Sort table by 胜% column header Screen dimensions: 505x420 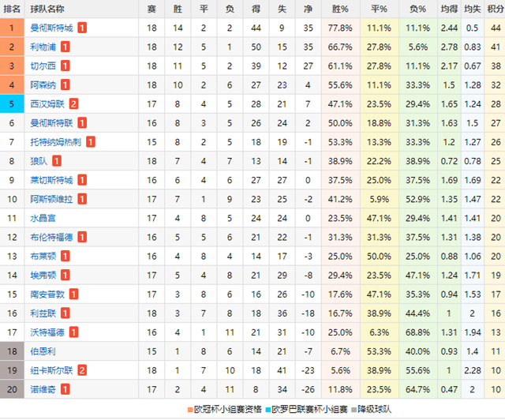pyautogui.click(x=340, y=9)
